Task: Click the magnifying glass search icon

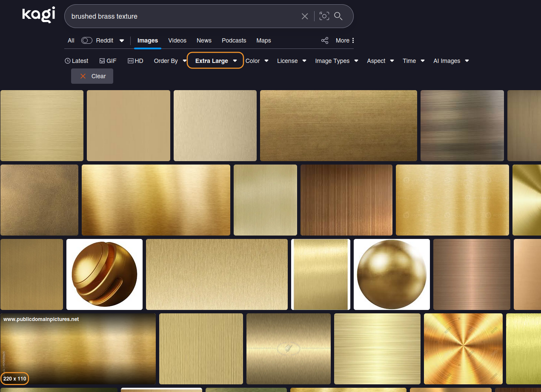Action: click(x=338, y=16)
